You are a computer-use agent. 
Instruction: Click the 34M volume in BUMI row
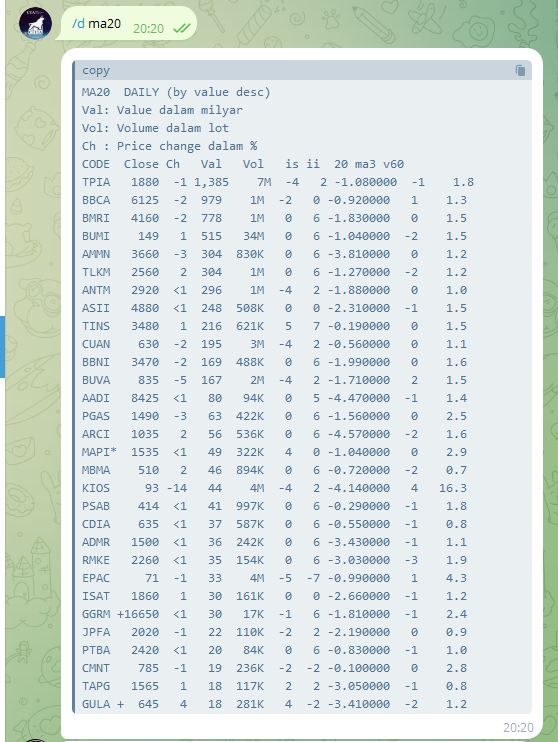[254, 236]
